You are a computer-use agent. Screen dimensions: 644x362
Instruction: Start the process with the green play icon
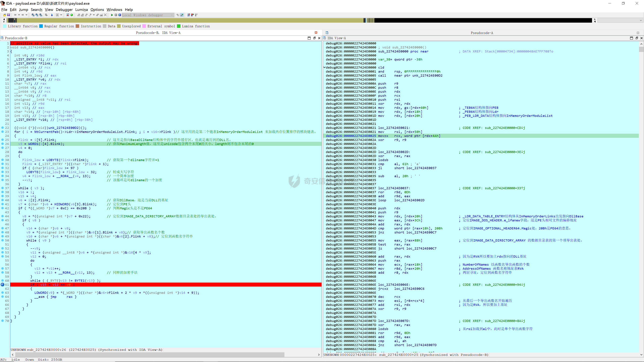(x=112, y=15)
